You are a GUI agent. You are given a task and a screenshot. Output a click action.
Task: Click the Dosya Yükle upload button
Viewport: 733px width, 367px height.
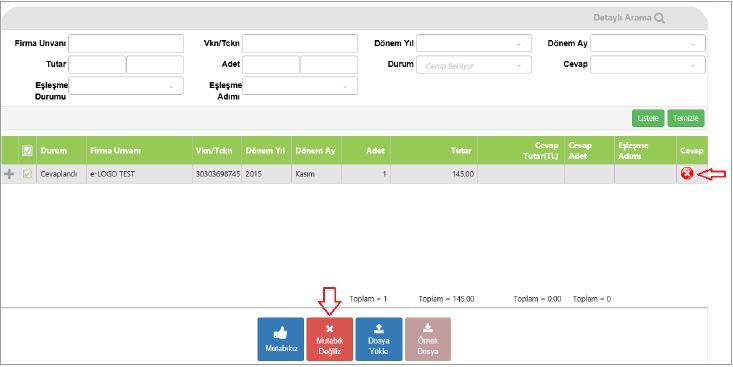click(x=379, y=339)
